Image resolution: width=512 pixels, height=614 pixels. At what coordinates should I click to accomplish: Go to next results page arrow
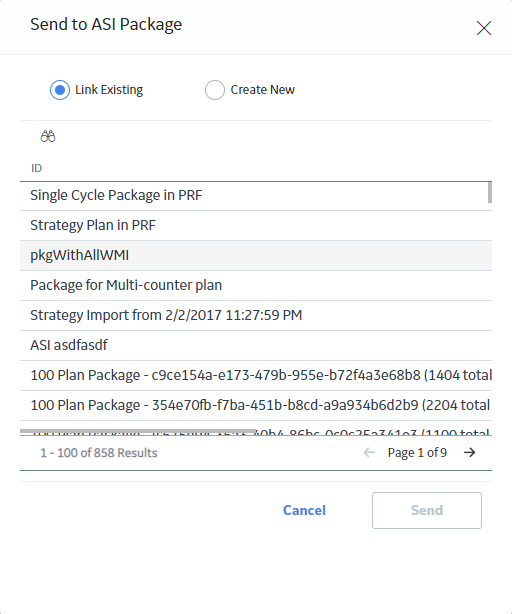click(469, 453)
